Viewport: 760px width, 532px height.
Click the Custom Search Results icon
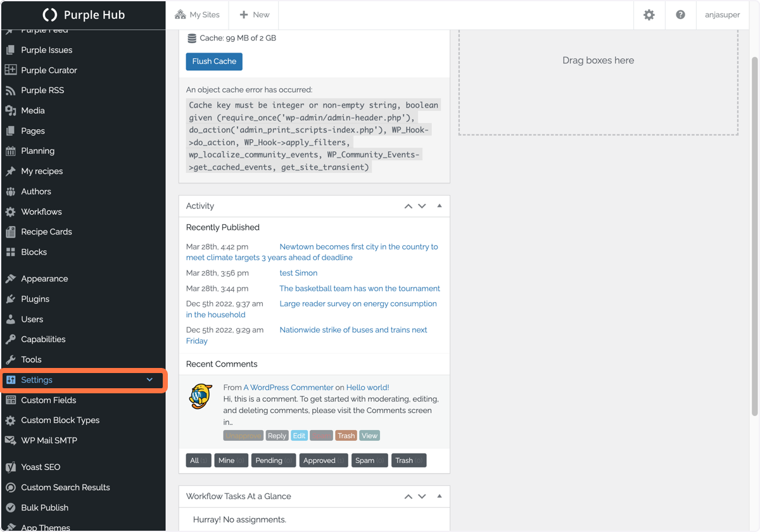[10, 488]
